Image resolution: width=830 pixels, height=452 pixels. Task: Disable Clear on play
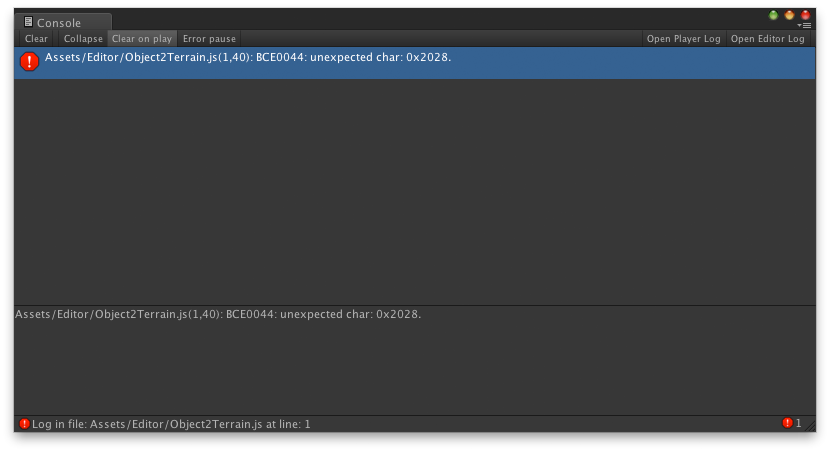coord(142,39)
